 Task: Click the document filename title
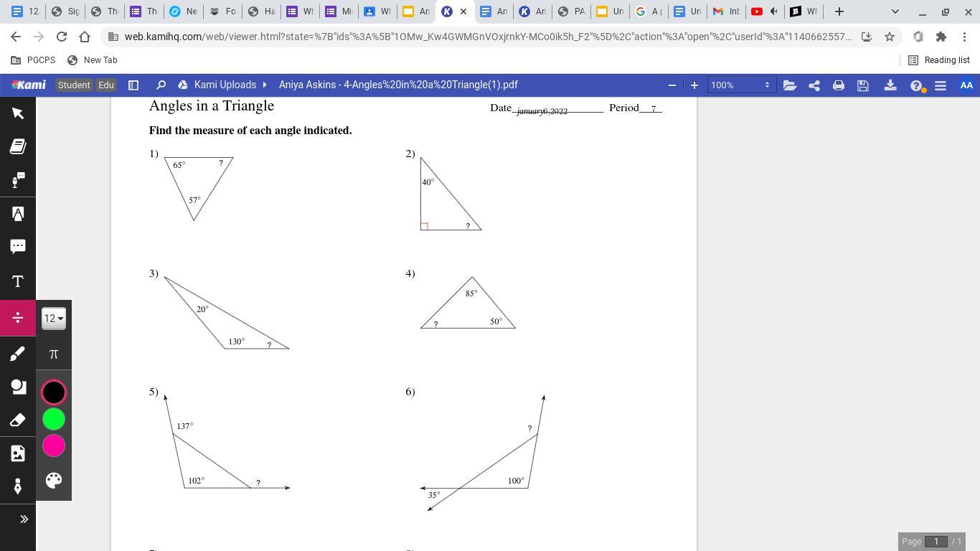398,85
